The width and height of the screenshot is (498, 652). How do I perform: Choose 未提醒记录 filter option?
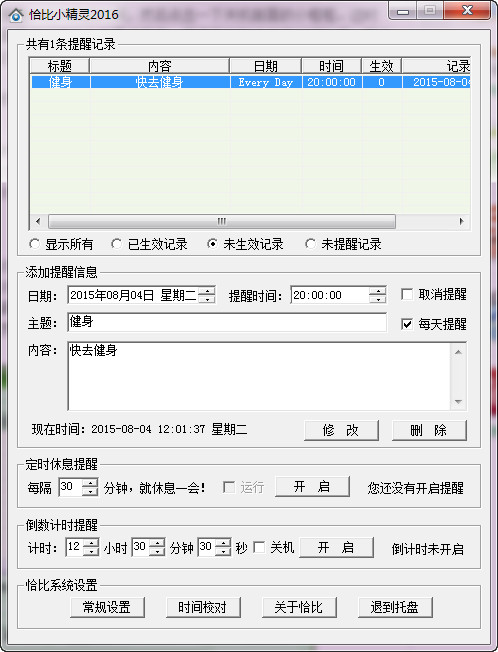pyautogui.click(x=310, y=244)
